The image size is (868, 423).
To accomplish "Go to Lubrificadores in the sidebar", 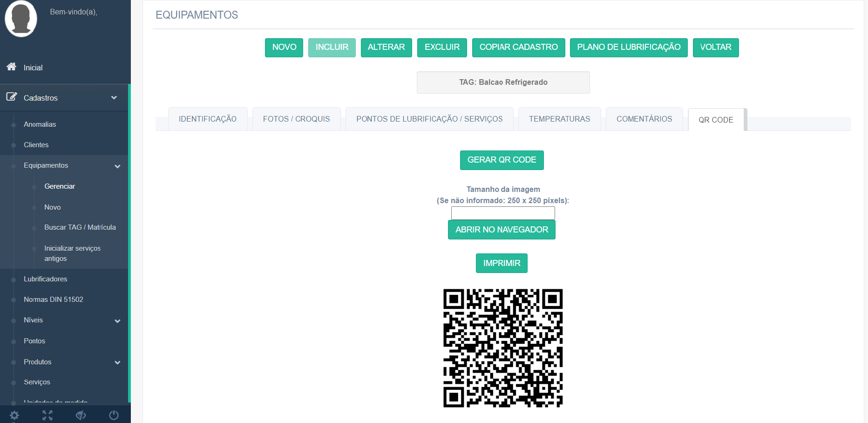I will point(46,279).
